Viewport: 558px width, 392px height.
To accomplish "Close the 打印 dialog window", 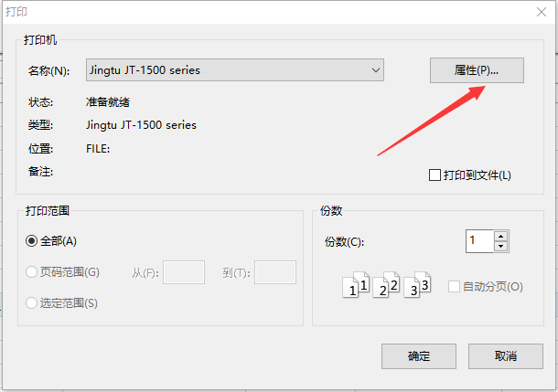I will tap(540, 11).
